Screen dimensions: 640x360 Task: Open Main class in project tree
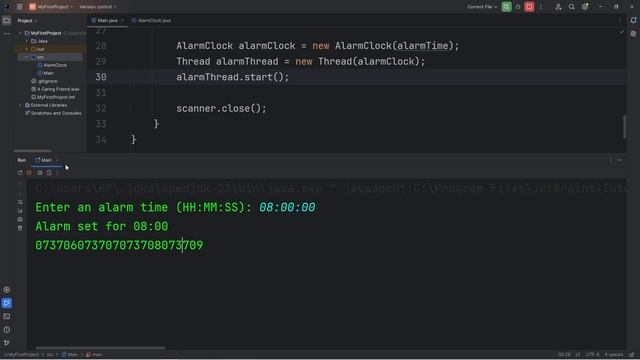click(x=46, y=73)
